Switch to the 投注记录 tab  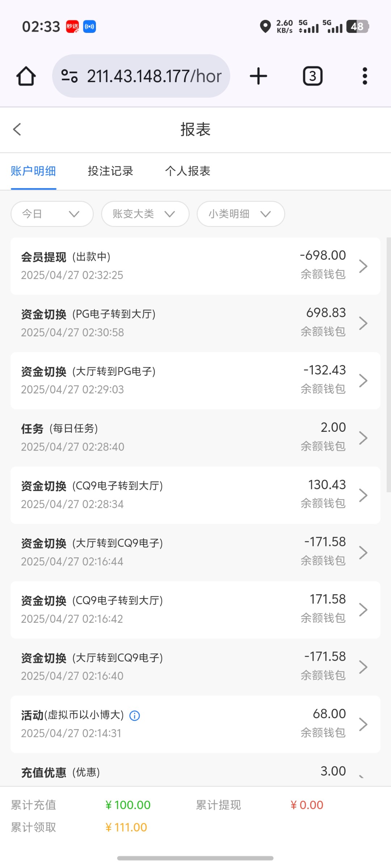(110, 171)
